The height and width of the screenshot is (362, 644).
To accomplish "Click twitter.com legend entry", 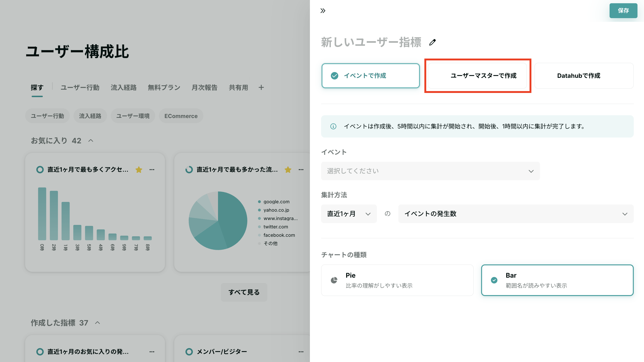I will coord(273,227).
